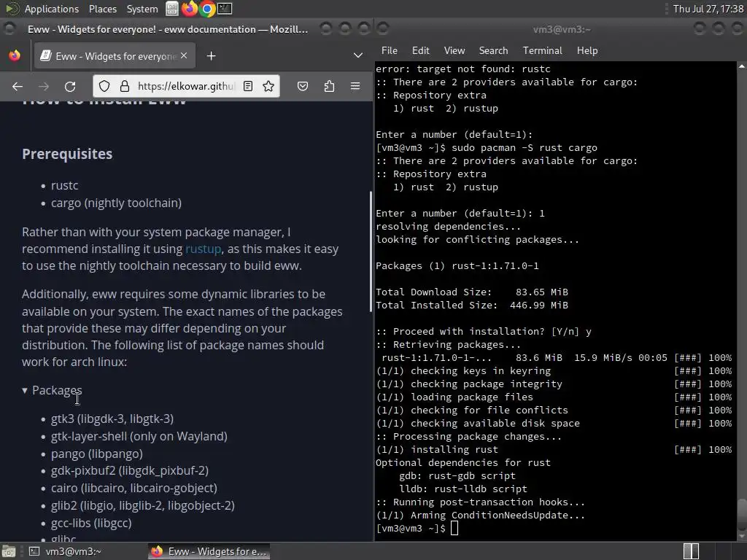Click the 'rustc' list item
The height and width of the screenshot is (560, 747).
(x=64, y=186)
